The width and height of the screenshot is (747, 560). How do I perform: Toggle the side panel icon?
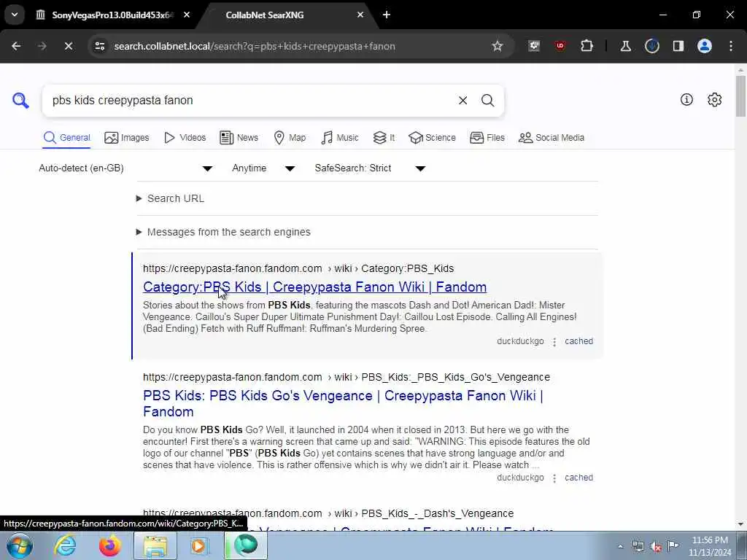click(x=678, y=46)
